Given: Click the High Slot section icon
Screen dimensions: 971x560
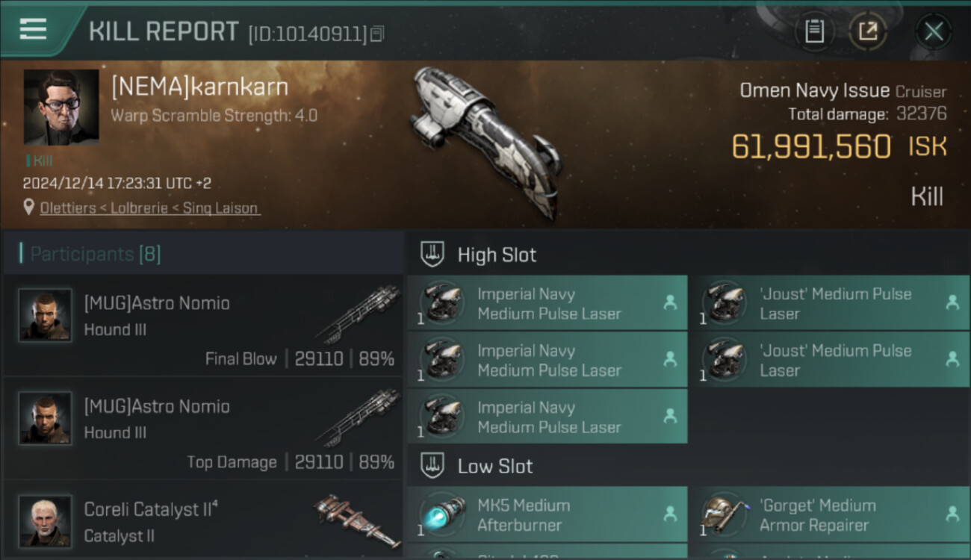Looking at the screenshot, I should click(433, 255).
